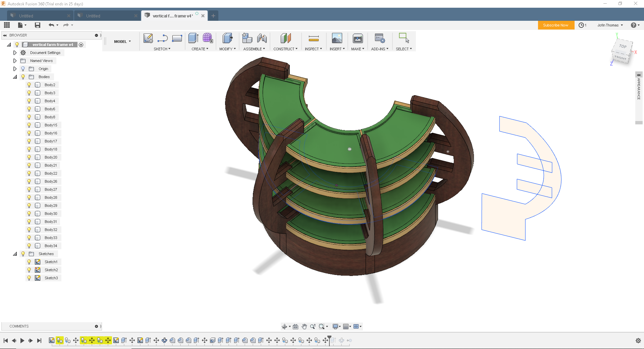
Task: Click the Save icon in top toolbar
Action: [x=38, y=25]
